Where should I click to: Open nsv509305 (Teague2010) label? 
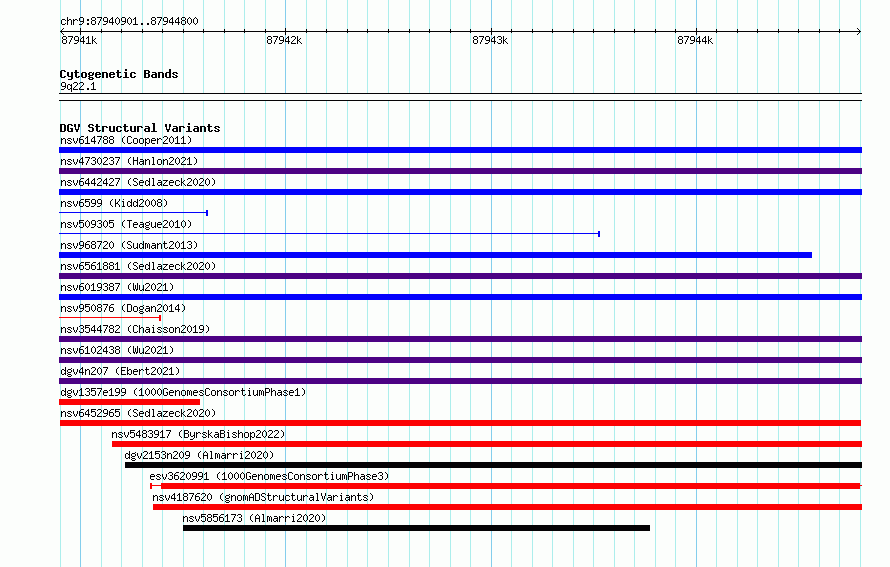tap(126, 224)
